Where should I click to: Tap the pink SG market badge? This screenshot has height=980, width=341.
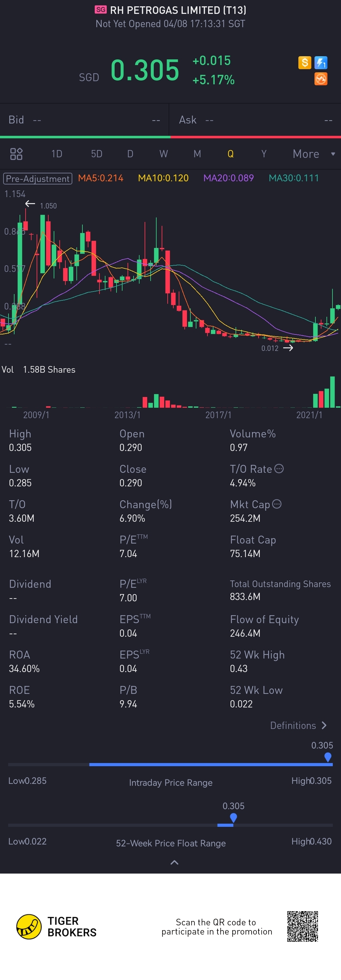pyautogui.click(x=101, y=10)
